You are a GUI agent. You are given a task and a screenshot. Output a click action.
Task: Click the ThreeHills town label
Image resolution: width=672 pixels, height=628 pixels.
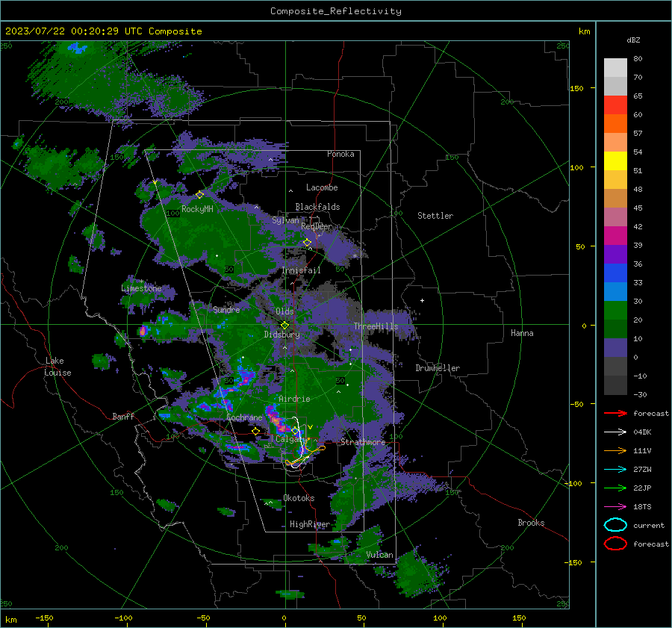tap(376, 326)
